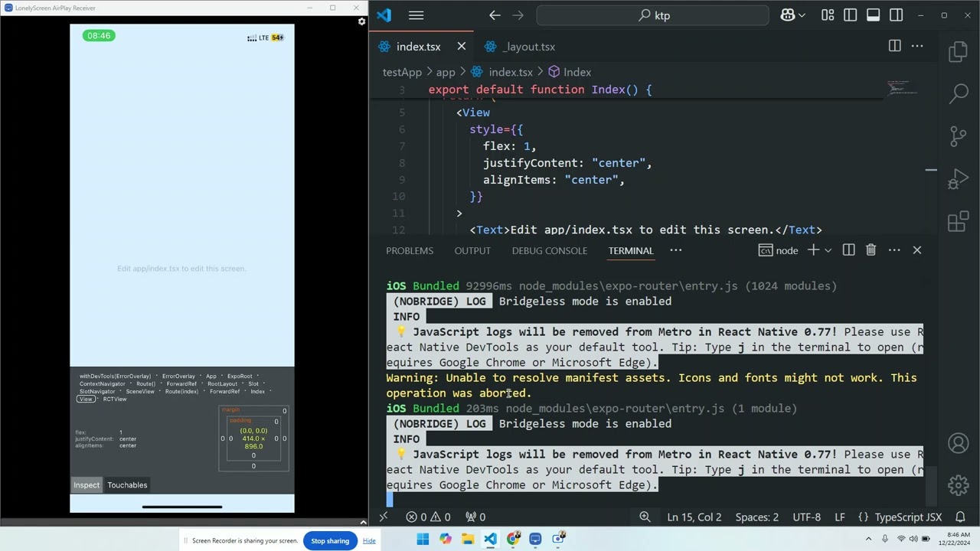Open the VS Code hamburger menu

pos(416,15)
